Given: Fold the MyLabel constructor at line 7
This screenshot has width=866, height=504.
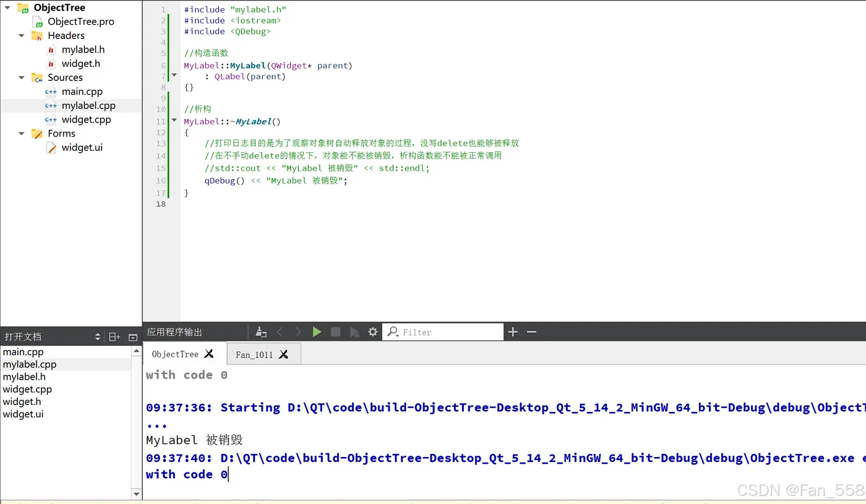Looking at the screenshot, I should pos(174,75).
